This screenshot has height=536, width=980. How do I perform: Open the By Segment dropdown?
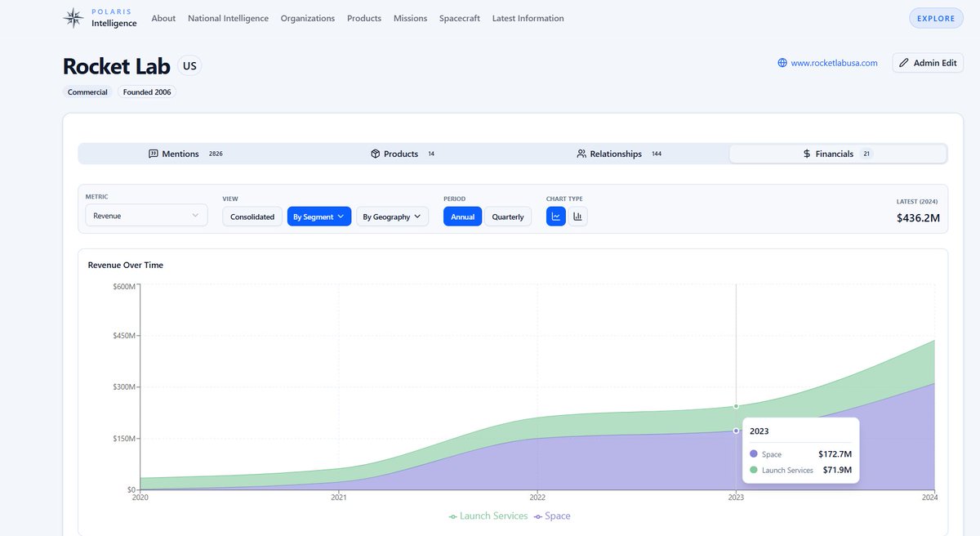click(319, 217)
